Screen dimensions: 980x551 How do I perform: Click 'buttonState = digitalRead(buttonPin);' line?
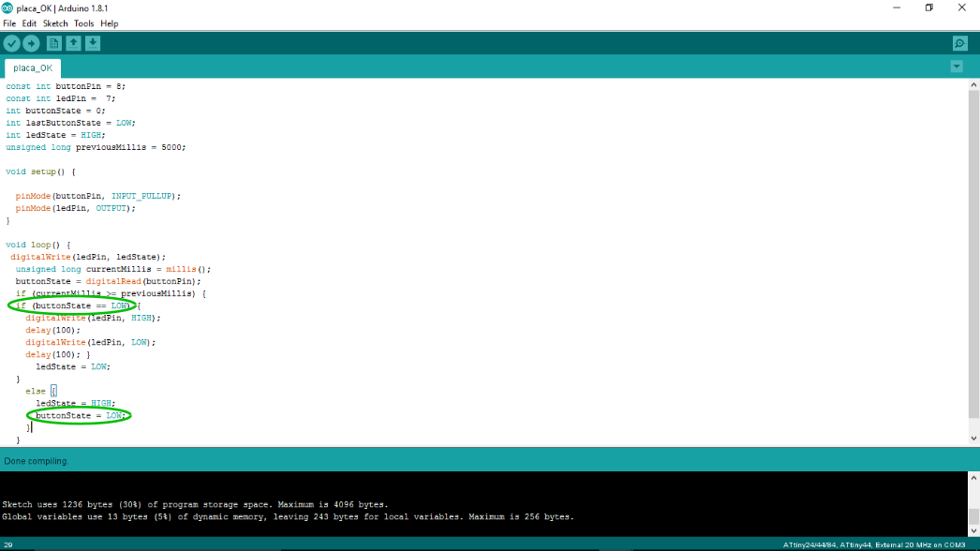[x=108, y=281]
